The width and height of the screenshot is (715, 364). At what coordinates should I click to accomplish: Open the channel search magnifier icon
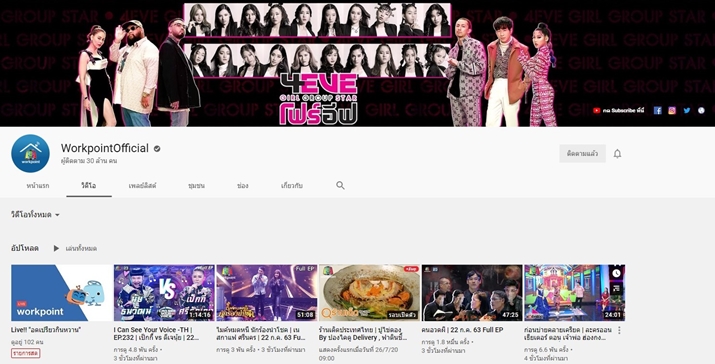340,186
